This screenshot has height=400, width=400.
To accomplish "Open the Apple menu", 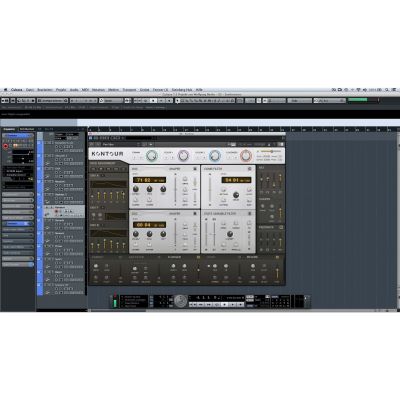I will click(5, 90).
